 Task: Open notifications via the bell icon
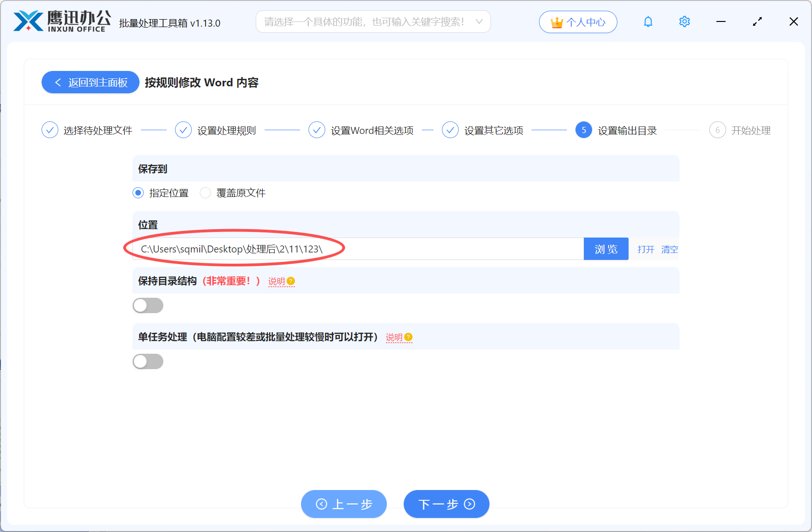click(x=648, y=21)
